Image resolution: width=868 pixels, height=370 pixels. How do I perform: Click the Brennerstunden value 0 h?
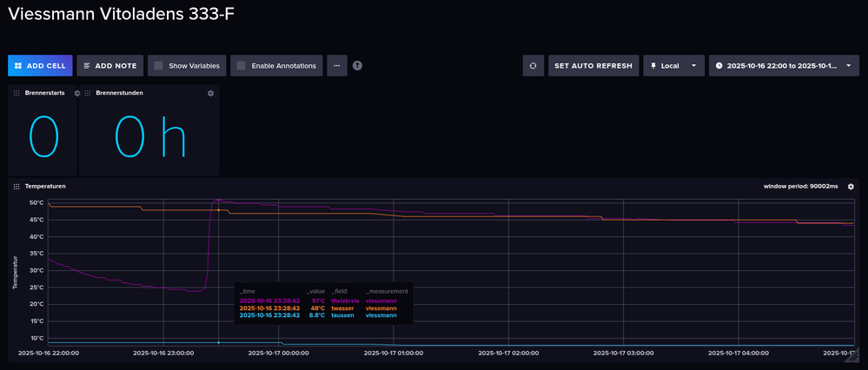tap(149, 137)
